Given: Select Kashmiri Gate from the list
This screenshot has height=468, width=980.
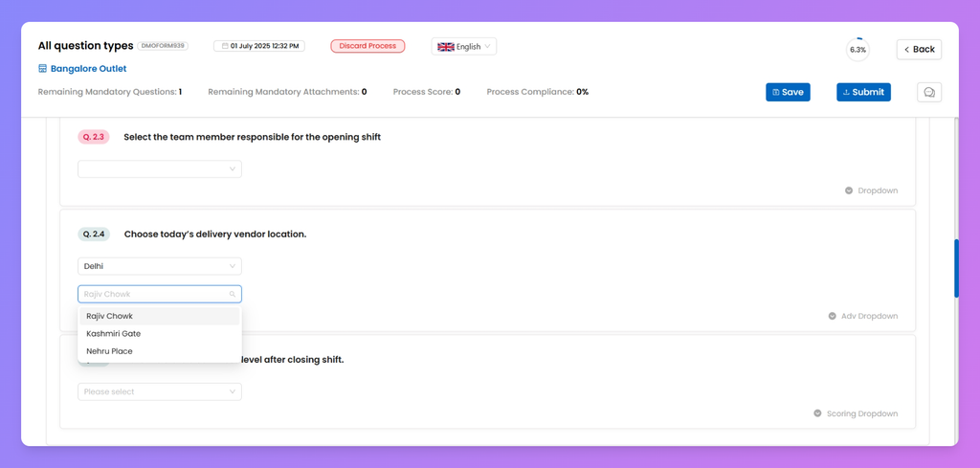Looking at the screenshot, I should coord(160,334).
